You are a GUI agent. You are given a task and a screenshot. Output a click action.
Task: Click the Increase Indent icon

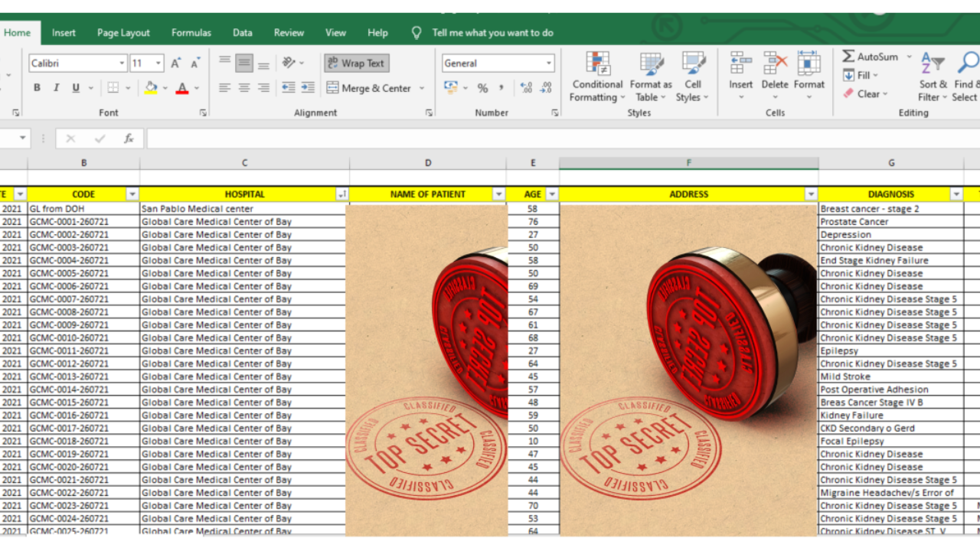click(308, 88)
